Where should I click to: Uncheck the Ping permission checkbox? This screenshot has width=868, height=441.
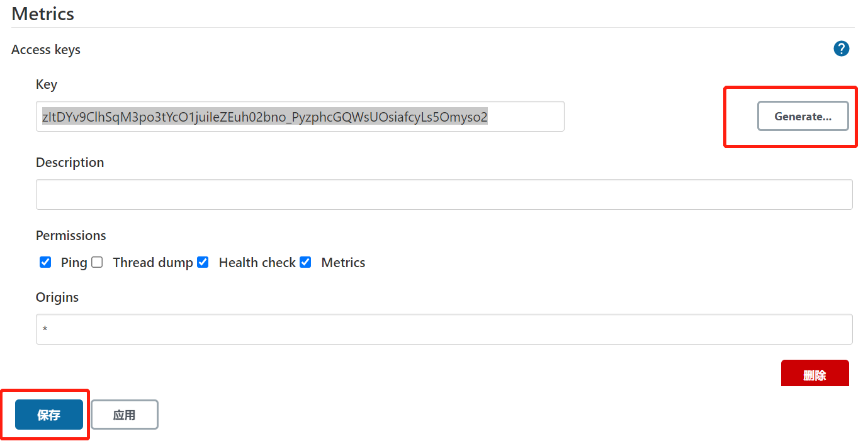point(45,262)
